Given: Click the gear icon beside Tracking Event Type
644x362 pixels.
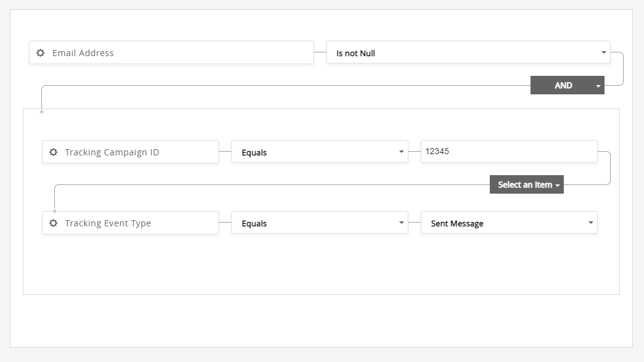Looking at the screenshot, I should click(54, 223).
